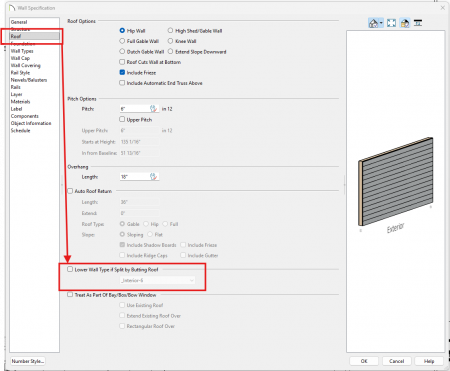450x371 pixels.
Task: Select the Dutch Gable Wall option
Action: (122, 51)
